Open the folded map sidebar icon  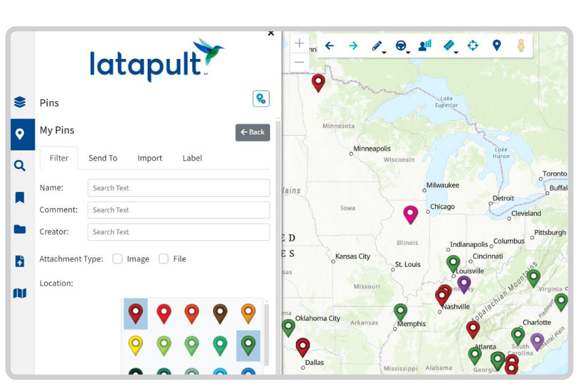[x=20, y=293]
